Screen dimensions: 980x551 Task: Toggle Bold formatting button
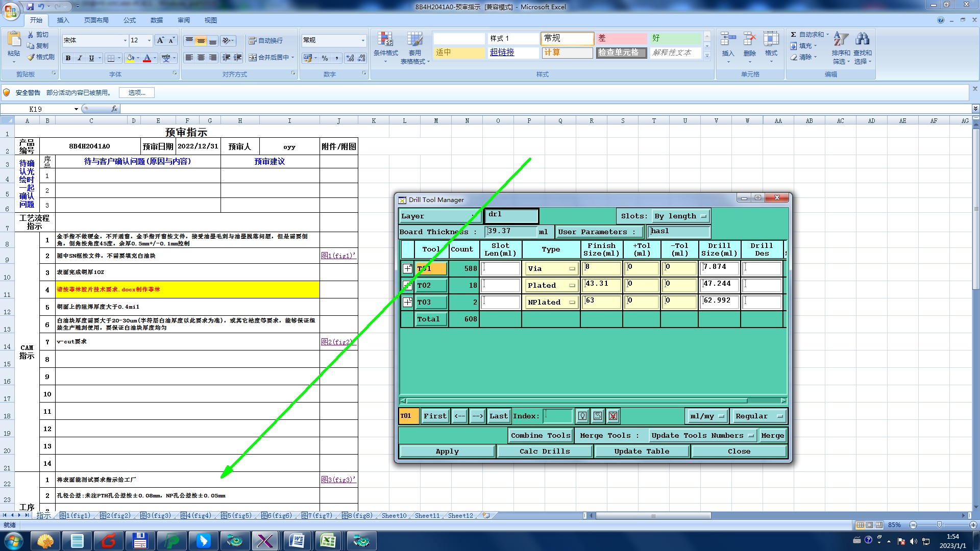pos(68,58)
